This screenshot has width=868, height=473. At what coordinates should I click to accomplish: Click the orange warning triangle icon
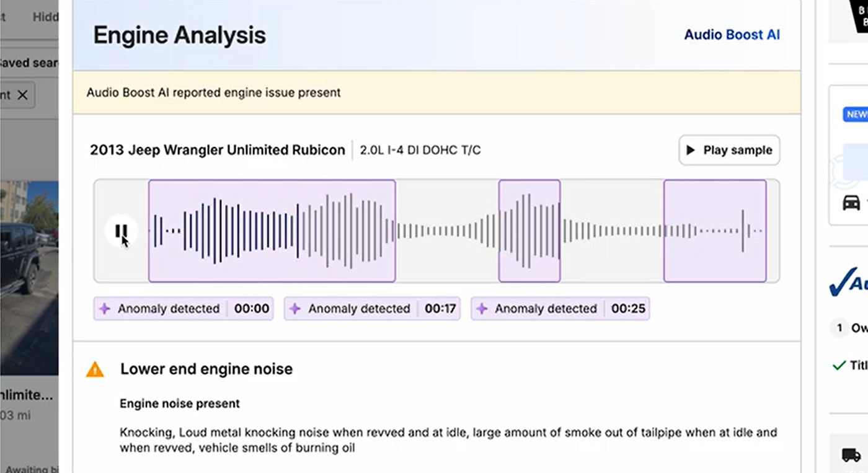click(95, 369)
